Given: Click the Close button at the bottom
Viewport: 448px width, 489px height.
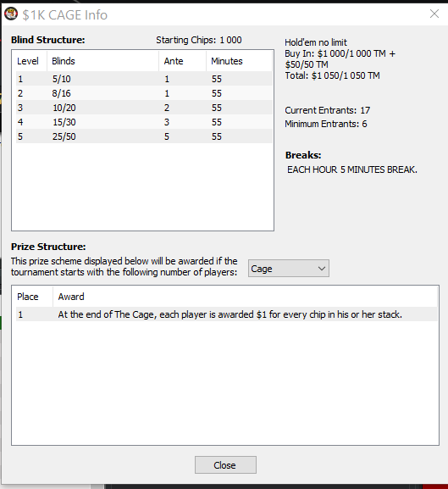Looking at the screenshot, I should coord(225,465).
